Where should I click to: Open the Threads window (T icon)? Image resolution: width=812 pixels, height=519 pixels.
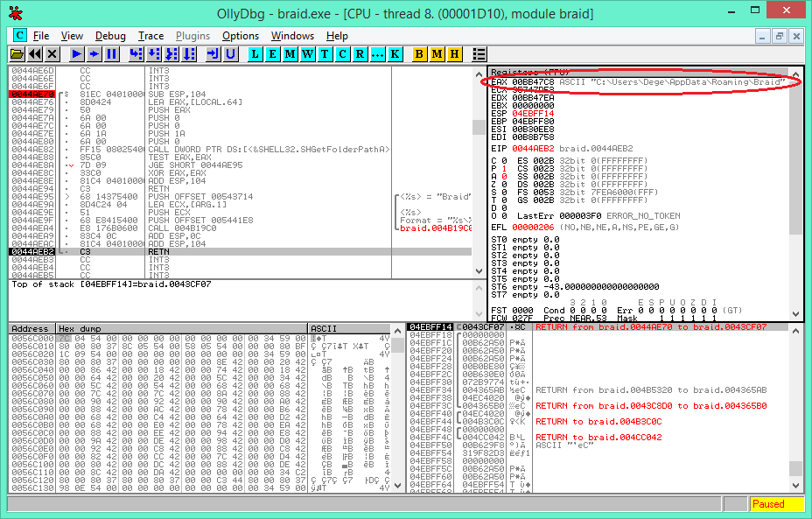coord(325,53)
